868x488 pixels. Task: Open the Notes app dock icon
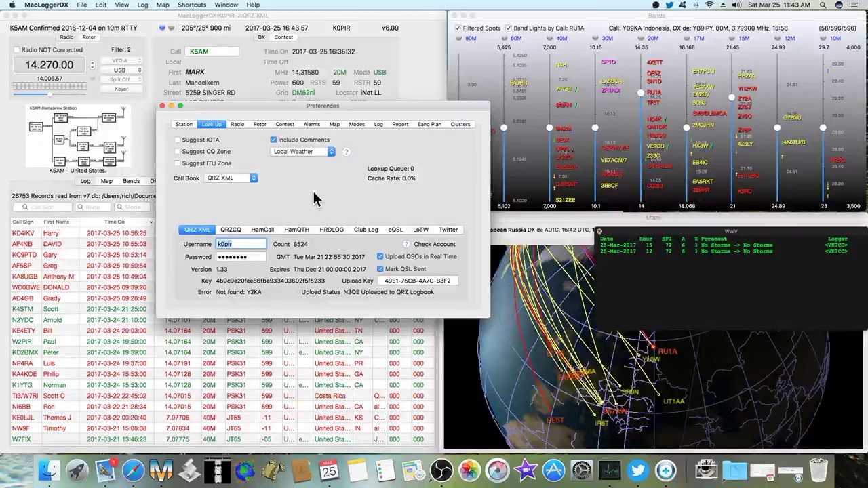[357, 470]
